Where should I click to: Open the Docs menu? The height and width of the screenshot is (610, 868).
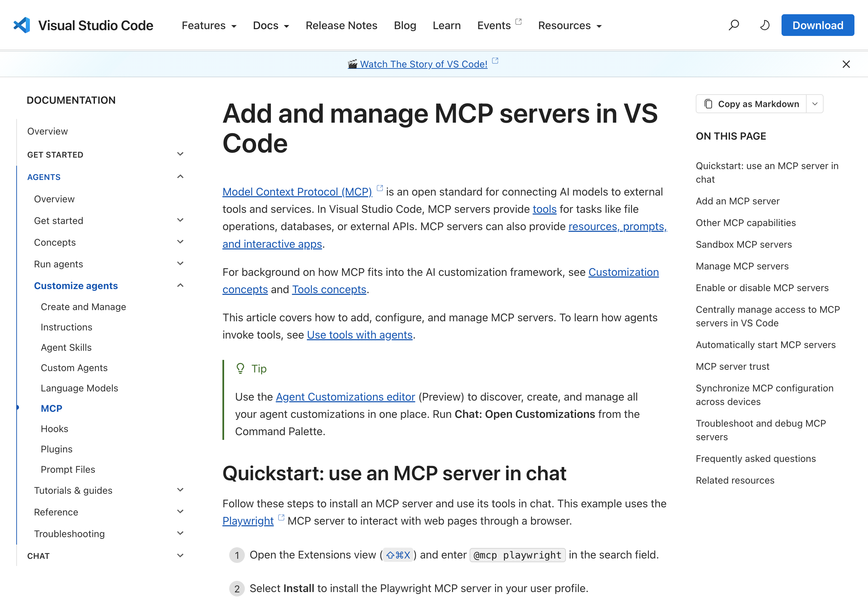point(271,25)
